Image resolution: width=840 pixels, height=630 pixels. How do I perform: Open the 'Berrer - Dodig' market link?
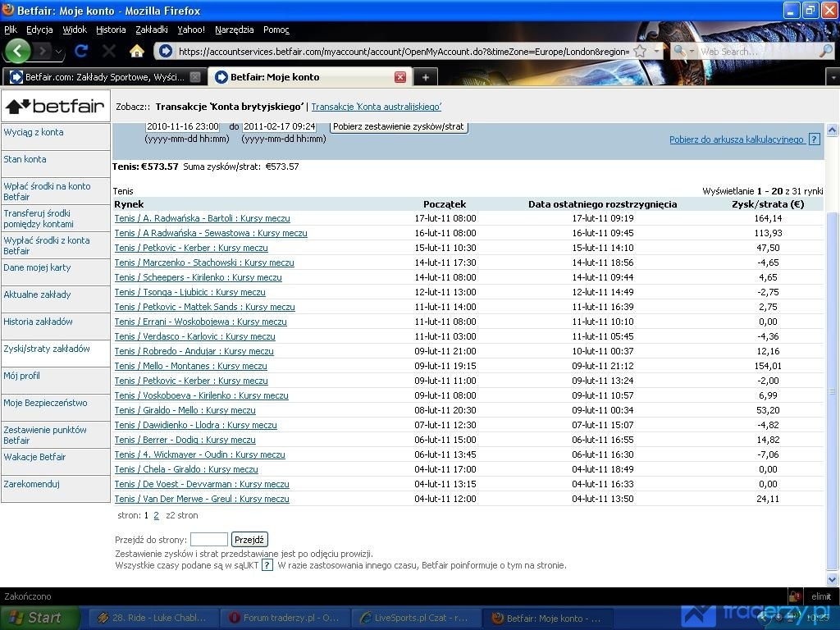185,440
